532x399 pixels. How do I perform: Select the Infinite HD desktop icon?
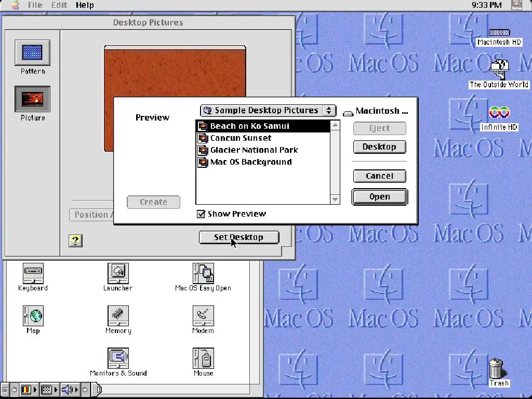tap(499, 112)
